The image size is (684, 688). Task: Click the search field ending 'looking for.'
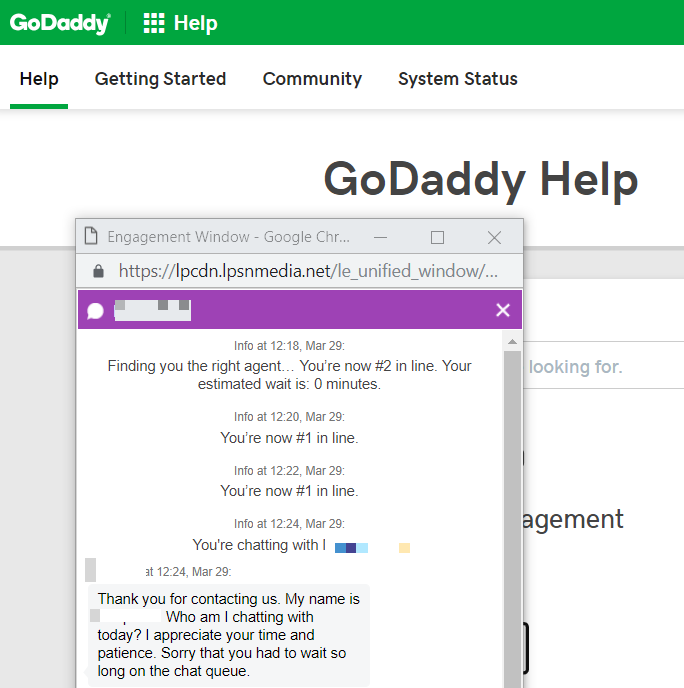coord(603,365)
